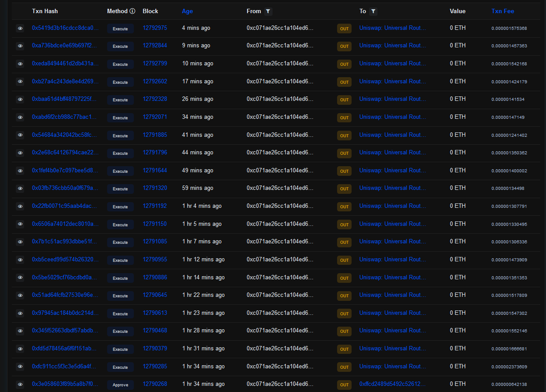
Task: Click the eye preview icon for transaction 0x03fb736cbb50a0f679a
Action: 20,189
